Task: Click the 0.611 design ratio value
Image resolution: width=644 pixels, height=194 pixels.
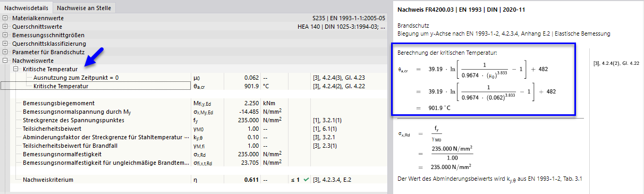Action: coord(251,180)
